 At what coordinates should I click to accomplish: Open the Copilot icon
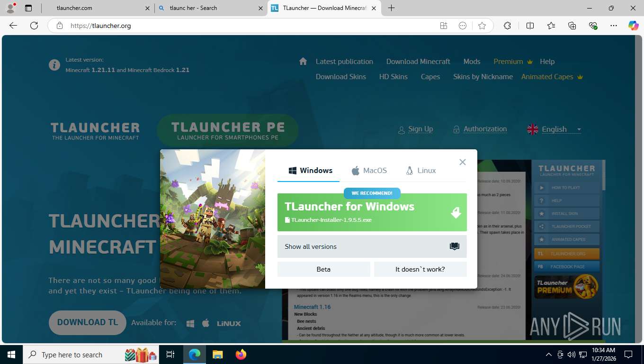click(634, 26)
